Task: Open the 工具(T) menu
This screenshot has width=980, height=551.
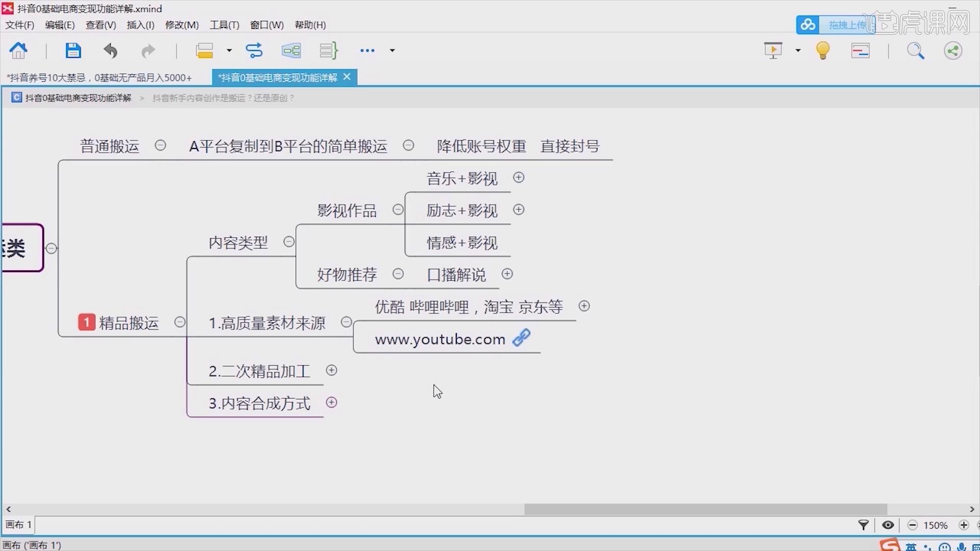Action: (x=225, y=25)
